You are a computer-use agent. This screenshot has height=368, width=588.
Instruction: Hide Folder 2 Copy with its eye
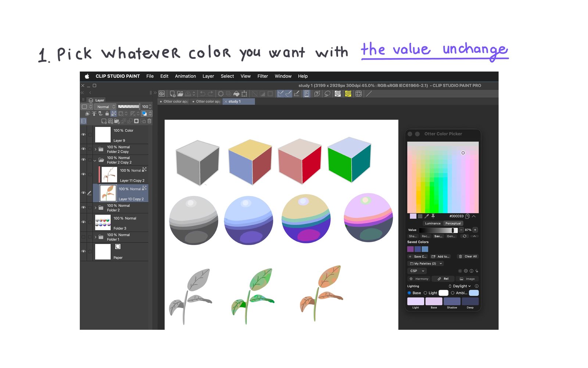coord(83,149)
